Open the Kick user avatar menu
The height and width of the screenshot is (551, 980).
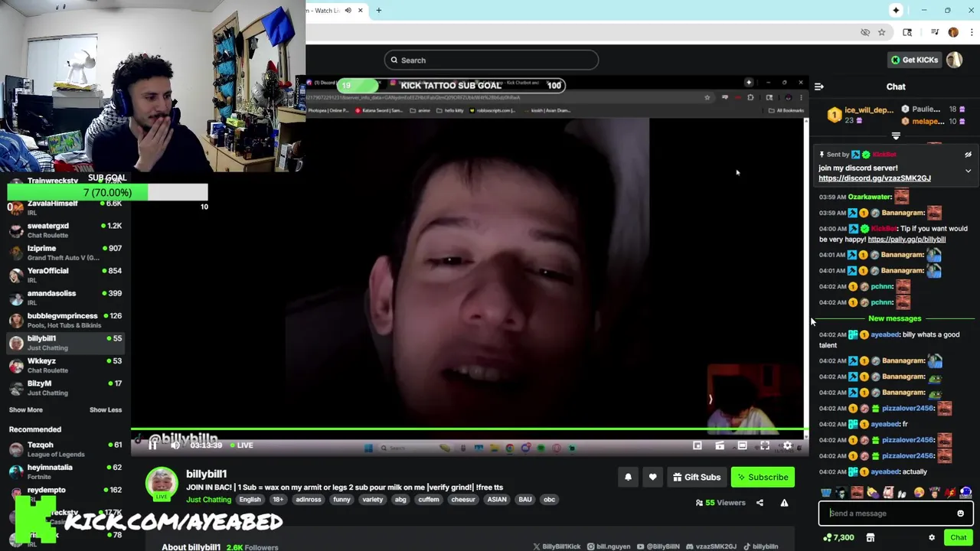click(x=954, y=60)
